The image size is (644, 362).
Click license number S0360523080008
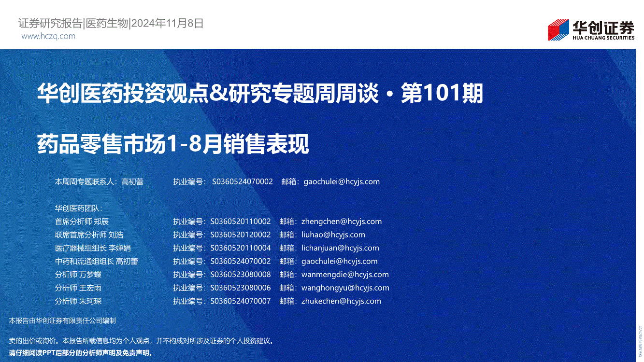(x=241, y=275)
